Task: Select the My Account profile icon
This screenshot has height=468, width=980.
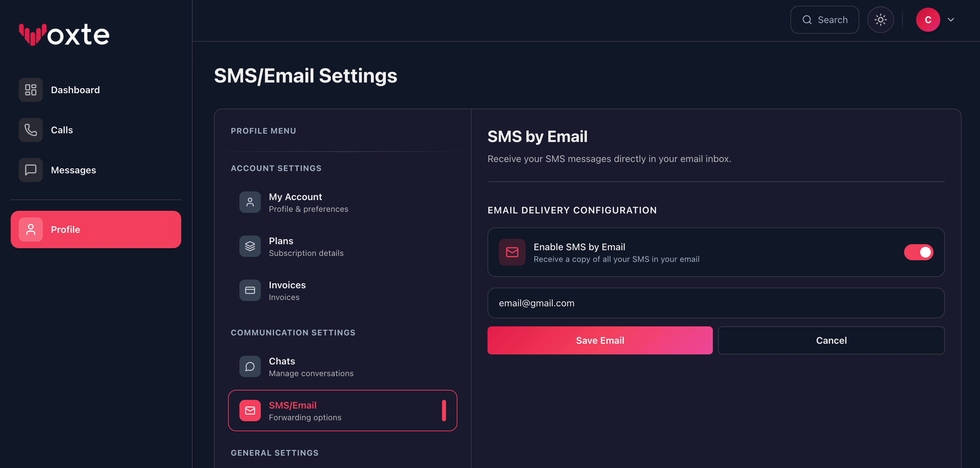Action: coord(249,202)
